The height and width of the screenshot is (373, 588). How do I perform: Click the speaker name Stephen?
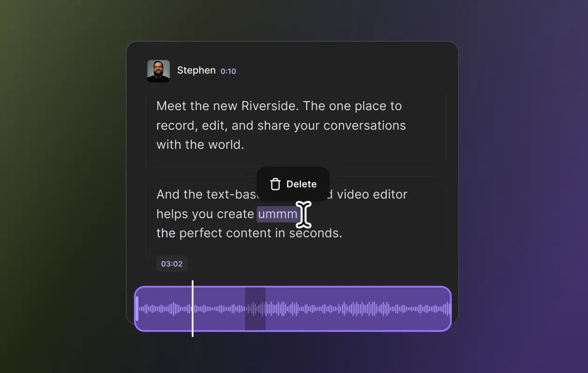click(196, 70)
